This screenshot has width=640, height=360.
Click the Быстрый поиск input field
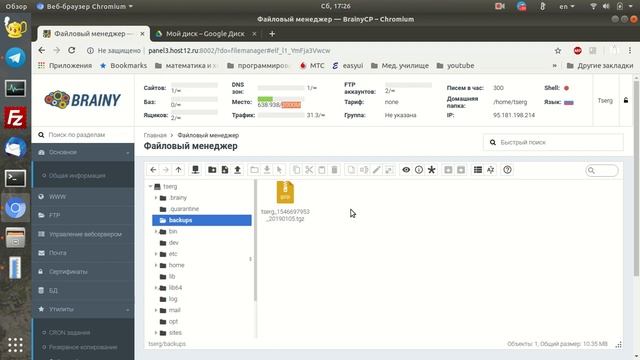553,142
